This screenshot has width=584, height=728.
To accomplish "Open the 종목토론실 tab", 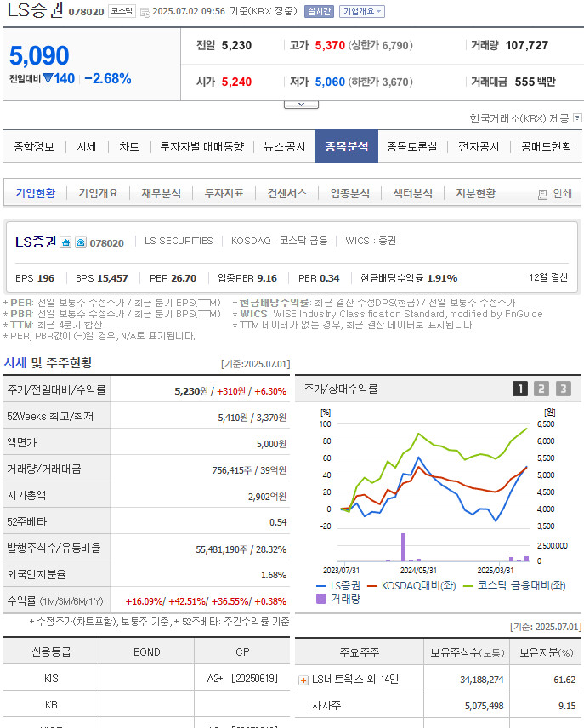I will click(x=411, y=146).
